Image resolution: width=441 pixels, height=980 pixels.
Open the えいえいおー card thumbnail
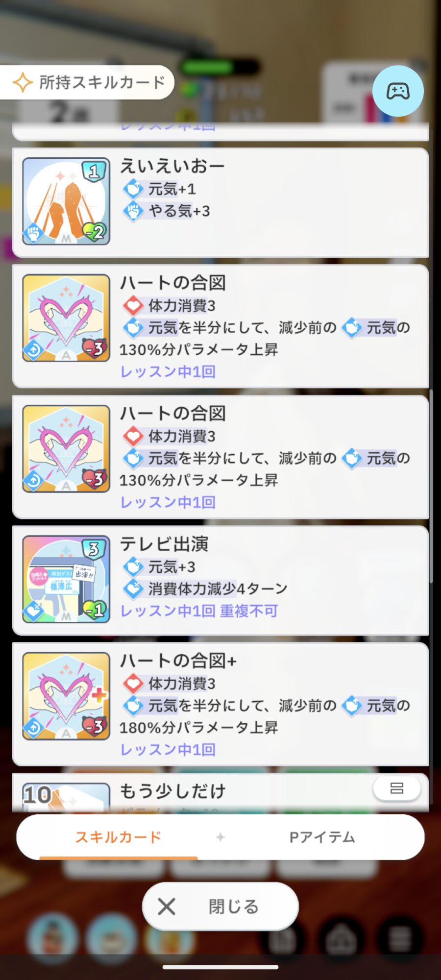pyautogui.click(x=66, y=201)
